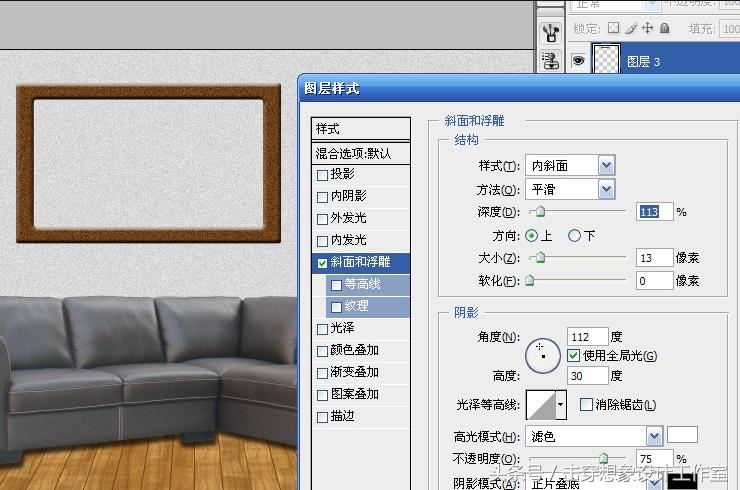
Task: Click the lock all padlock icon
Action: click(665, 29)
